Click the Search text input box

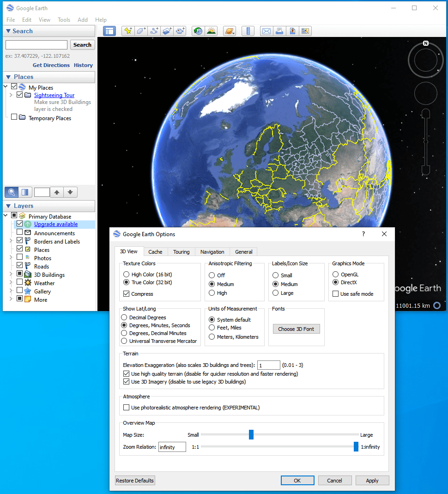pos(36,45)
